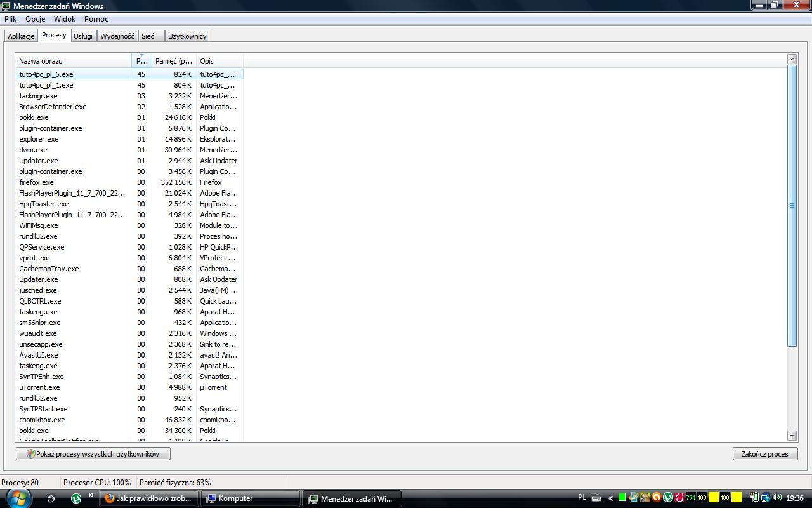Open the Opcje menu
The width and height of the screenshot is (812, 508).
click(36, 19)
